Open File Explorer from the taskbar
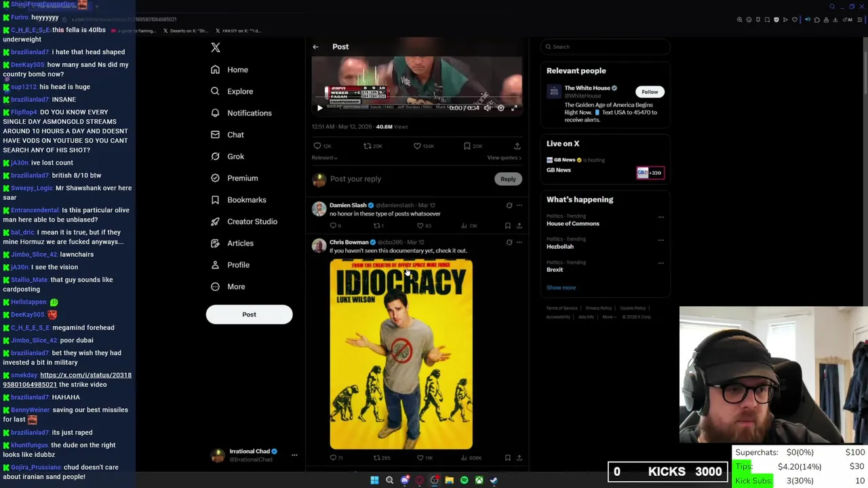 [x=449, y=481]
